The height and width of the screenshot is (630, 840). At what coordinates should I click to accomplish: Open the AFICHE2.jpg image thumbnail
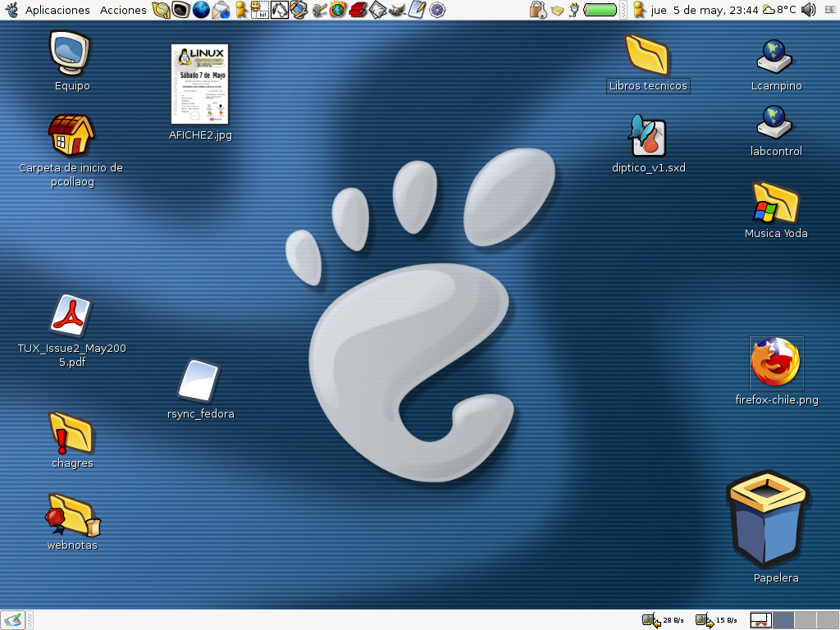click(x=199, y=84)
